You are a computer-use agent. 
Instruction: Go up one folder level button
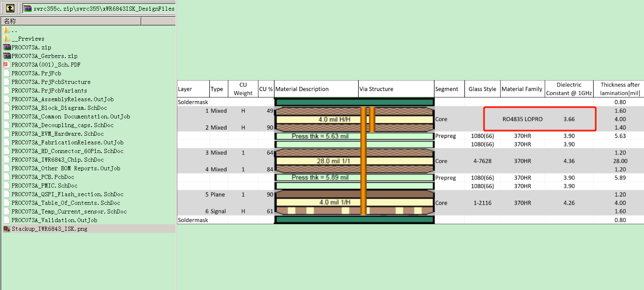click(10, 8)
